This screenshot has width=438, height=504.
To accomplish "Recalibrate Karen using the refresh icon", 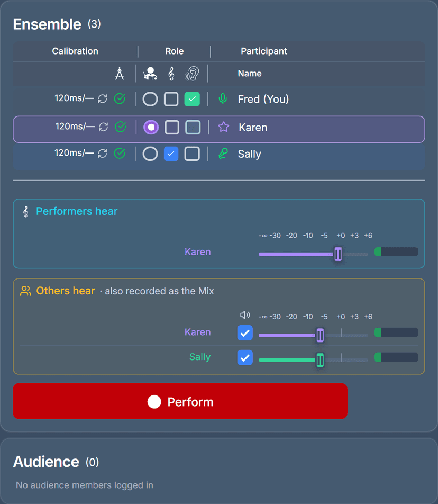I will 103,127.
